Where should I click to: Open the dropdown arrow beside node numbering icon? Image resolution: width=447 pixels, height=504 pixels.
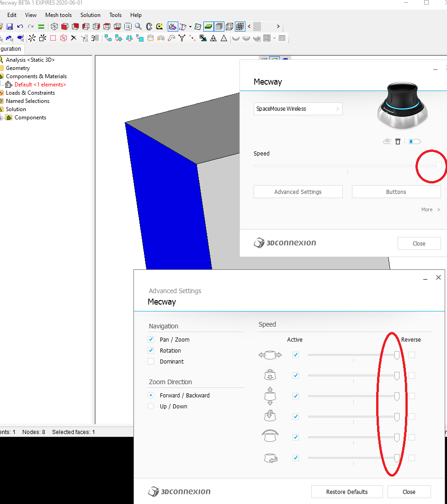coord(191,27)
